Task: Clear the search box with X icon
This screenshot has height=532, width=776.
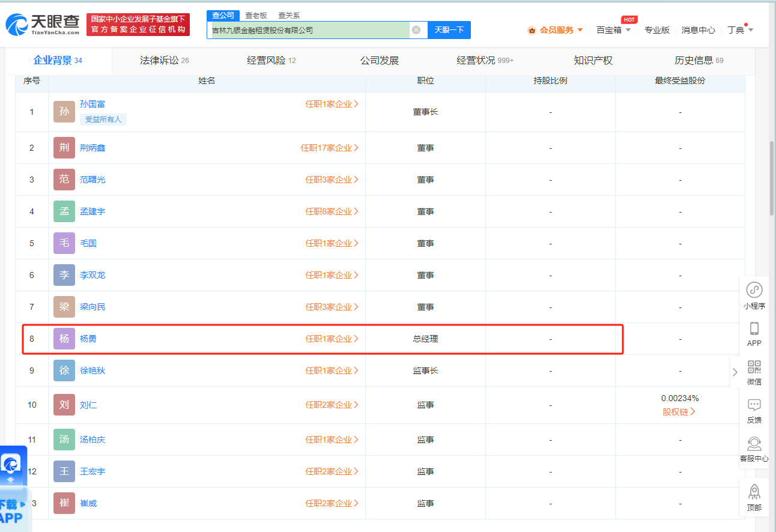Action: [416, 30]
